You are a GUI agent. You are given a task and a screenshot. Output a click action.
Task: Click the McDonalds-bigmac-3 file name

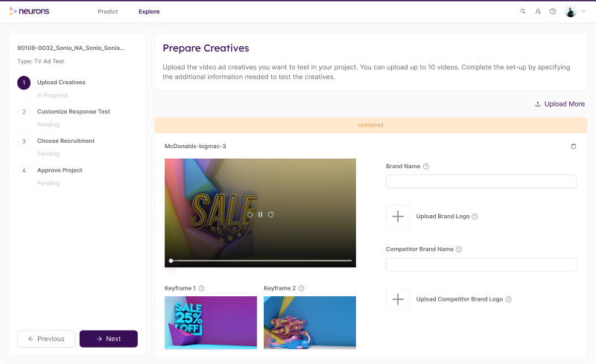[x=195, y=147]
